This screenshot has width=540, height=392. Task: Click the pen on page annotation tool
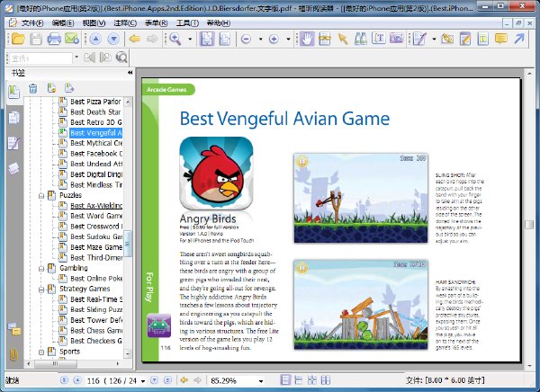tap(419, 39)
